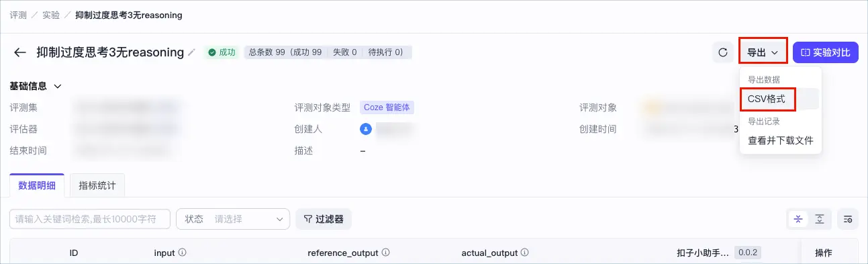
Task: Select the 数据明细 tab
Action: (37, 185)
